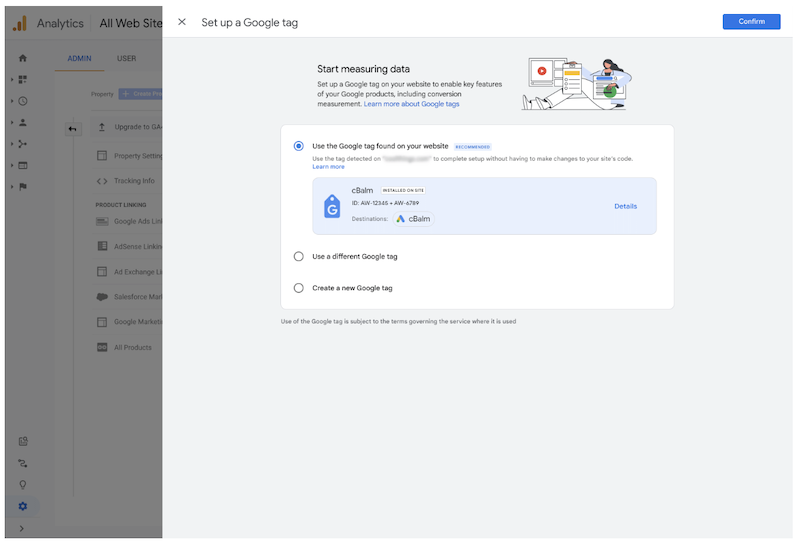The width and height of the screenshot is (800, 545).
Task: Click the Upgrade to GA4 upload icon
Action: click(102, 127)
